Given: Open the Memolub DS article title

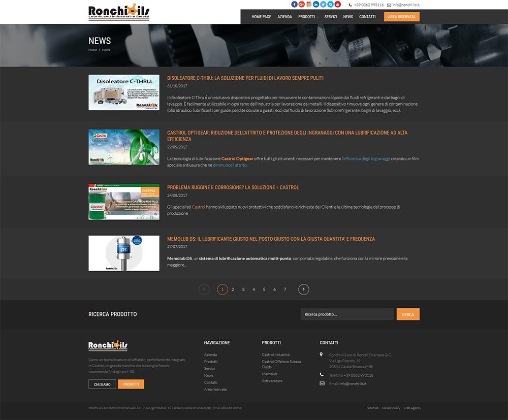Looking at the screenshot, I should 271,239.
